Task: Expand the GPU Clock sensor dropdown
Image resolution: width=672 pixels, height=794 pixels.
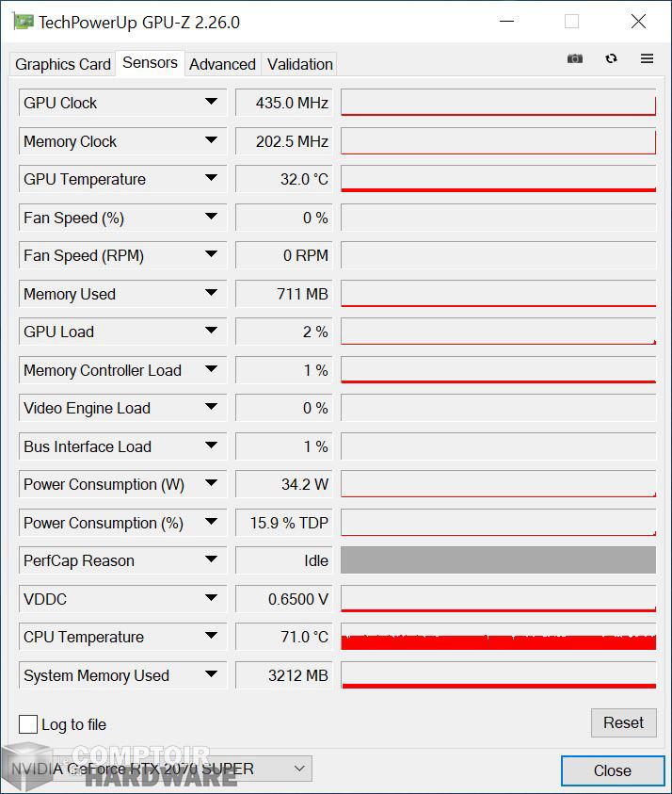Action: [213, 103]
